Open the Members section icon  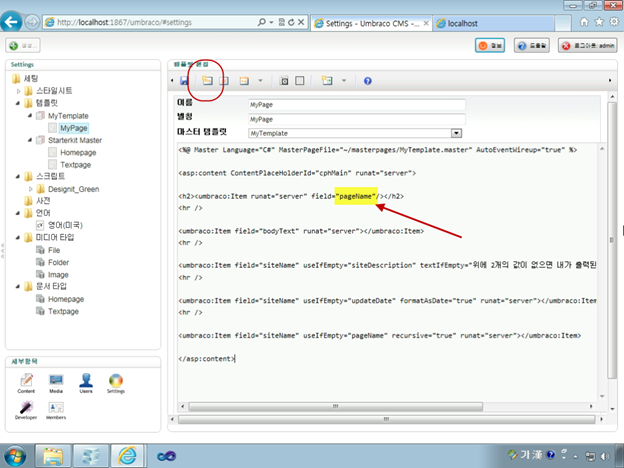pos(56,410)
